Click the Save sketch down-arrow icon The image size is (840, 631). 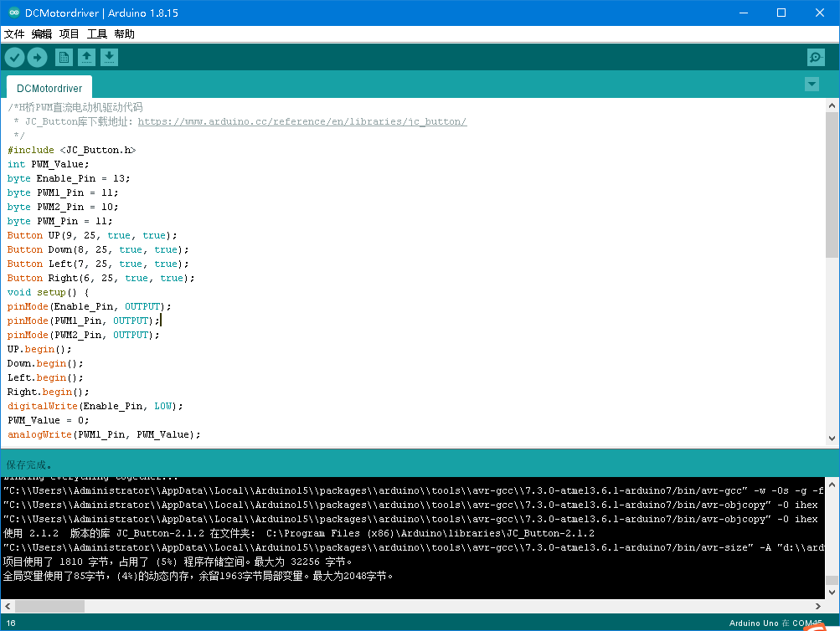[x=109, y=57]
